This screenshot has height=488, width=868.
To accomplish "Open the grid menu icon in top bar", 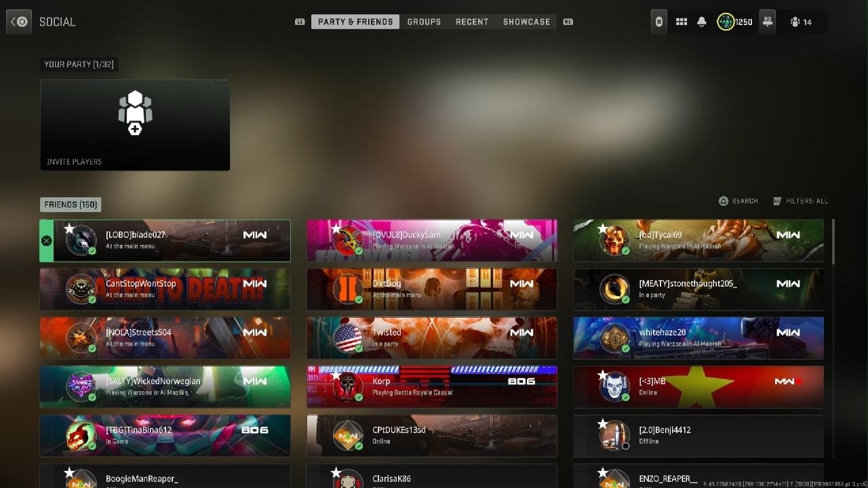I will (x=682, y=22).
